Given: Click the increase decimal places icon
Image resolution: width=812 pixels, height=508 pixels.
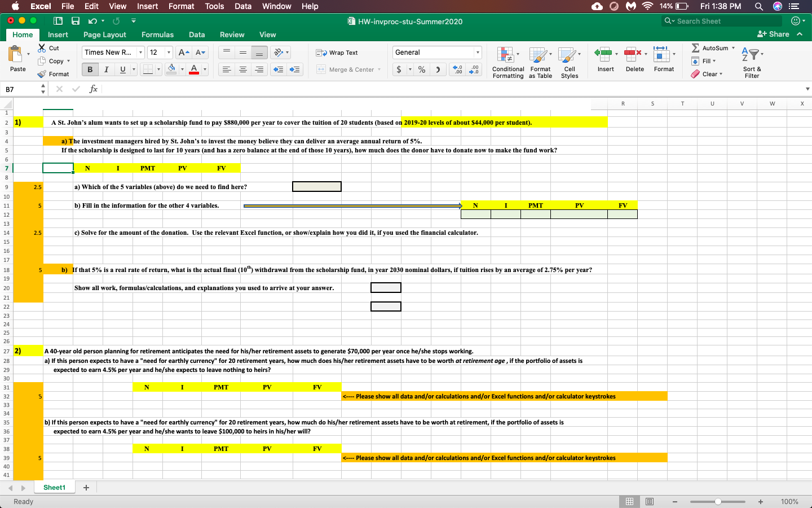Looking at the screenshot, I should tap(458, 69).
